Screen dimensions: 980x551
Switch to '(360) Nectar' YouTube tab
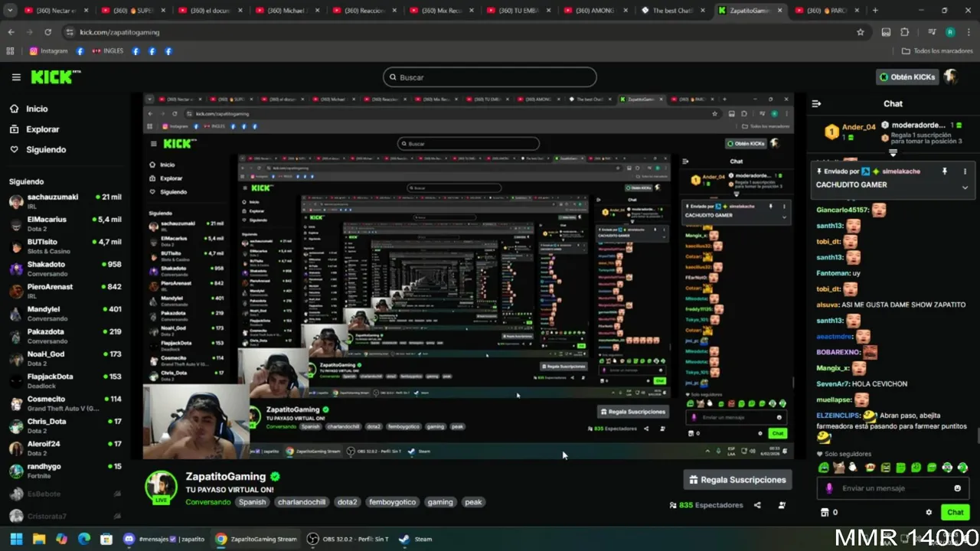pos(57,11)
